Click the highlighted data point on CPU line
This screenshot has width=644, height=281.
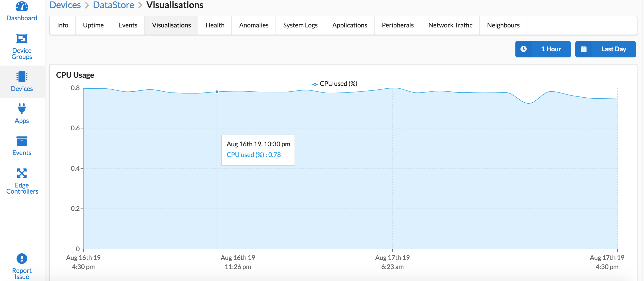tap(217, 92)
